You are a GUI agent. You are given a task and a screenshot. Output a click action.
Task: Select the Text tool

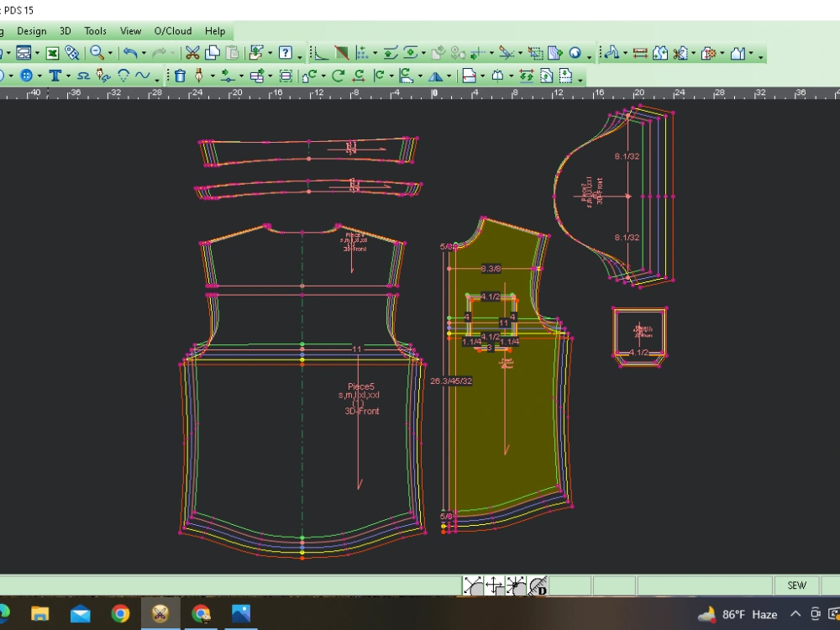pyautogui.click(x=55, y=75)
